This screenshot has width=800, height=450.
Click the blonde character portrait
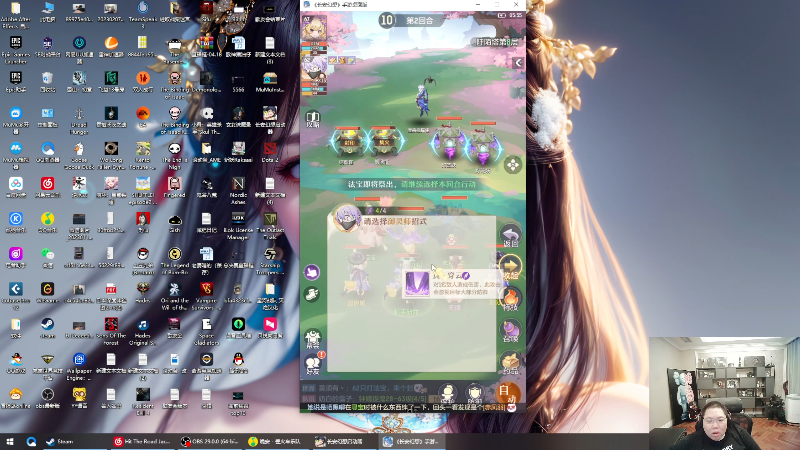coord(314,29)
